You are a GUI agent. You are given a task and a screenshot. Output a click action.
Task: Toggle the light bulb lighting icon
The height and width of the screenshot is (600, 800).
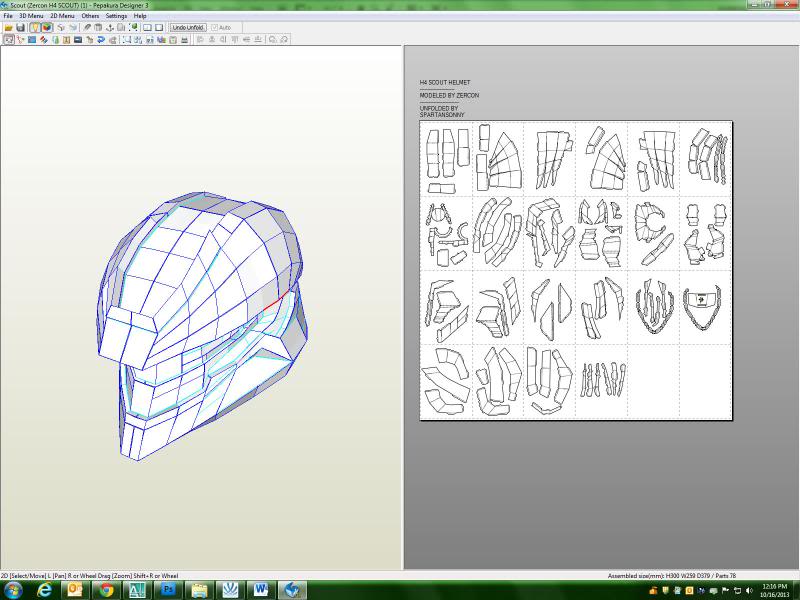tap(35, 28)
